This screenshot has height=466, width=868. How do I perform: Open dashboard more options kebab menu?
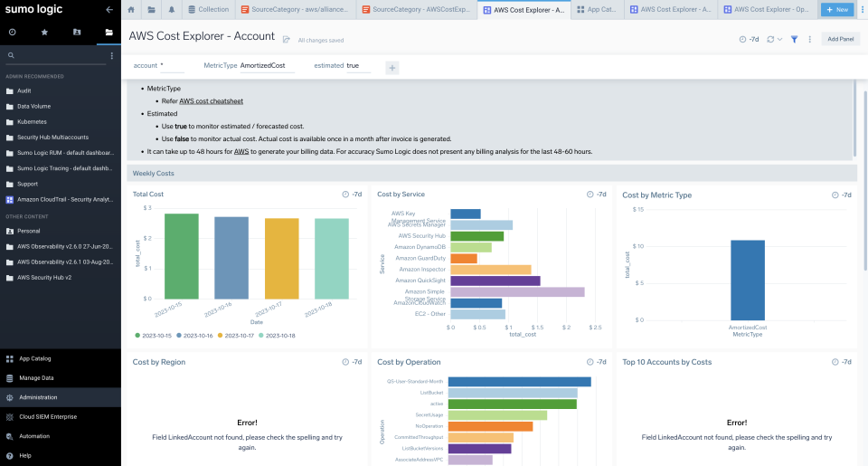(810, 39)
